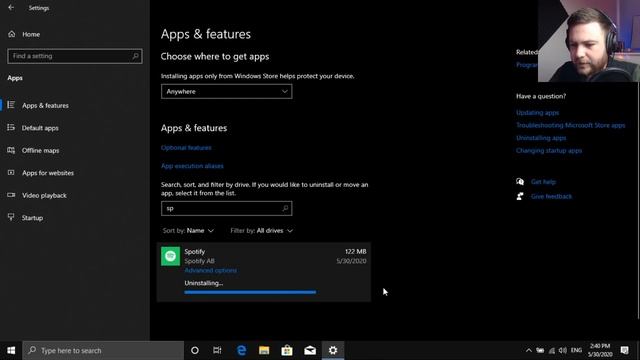Image resolution: width=640 pixels, height=360 pixels.
Task: Click the magnifier in Find a setting box
Action: [x=136, y=56]
